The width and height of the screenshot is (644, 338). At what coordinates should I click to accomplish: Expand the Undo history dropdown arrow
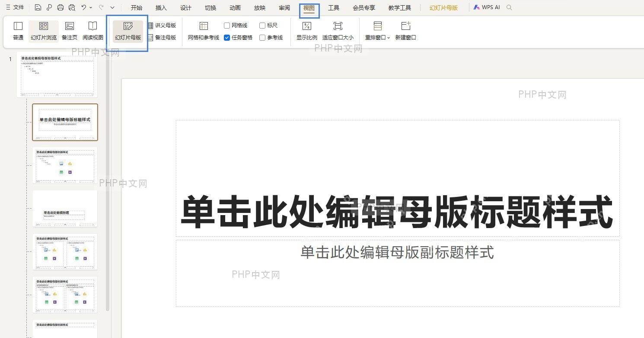(91, 7)
